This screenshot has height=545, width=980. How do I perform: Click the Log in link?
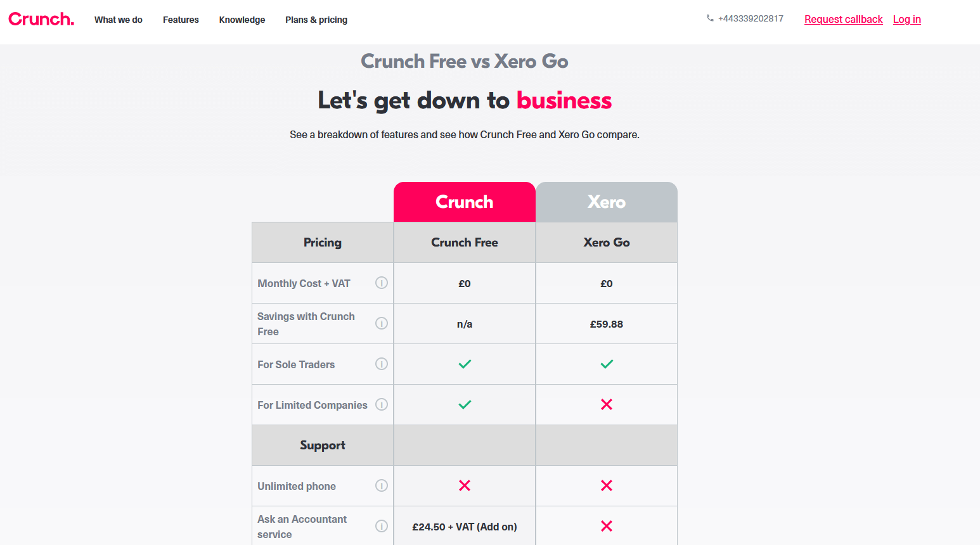[x=907, y=19]
